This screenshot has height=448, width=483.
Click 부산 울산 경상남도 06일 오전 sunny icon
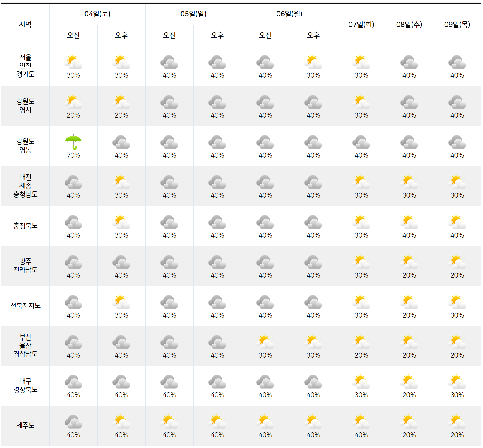(265, 342)
